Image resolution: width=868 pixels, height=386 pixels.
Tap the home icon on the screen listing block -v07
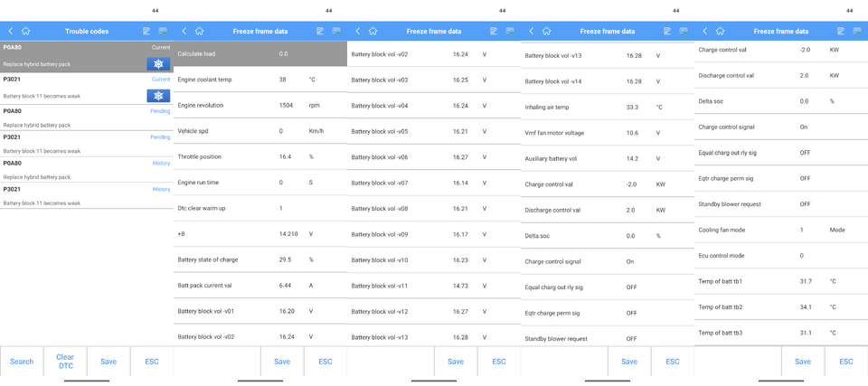click(x=373, y=31)
